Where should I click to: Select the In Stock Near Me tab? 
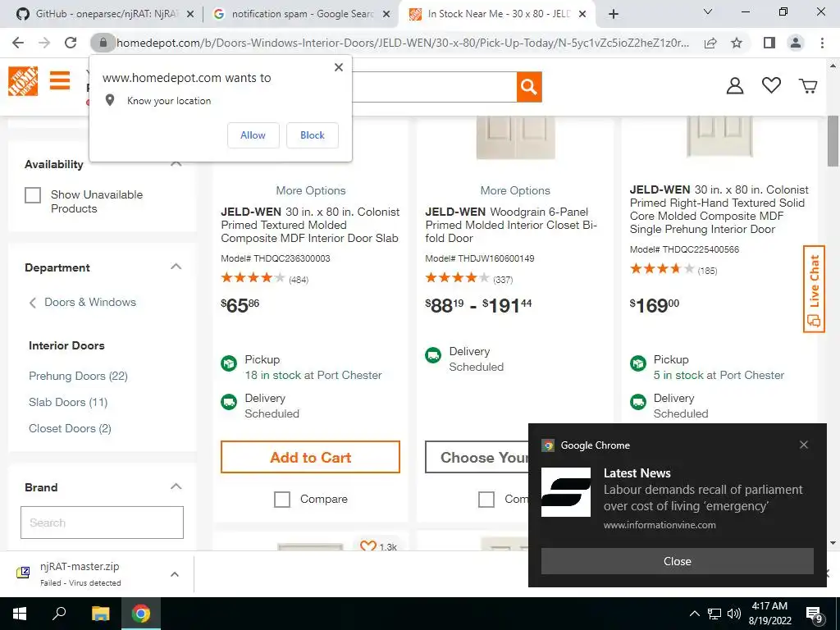[x=497, y=14]
